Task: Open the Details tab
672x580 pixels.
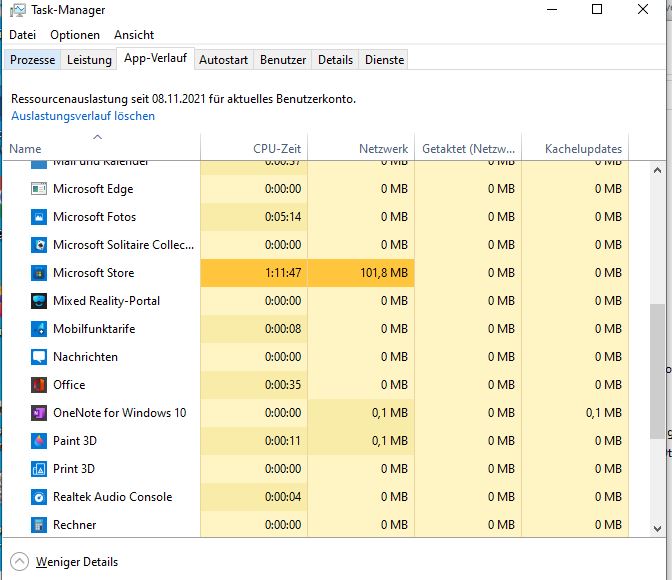Action: [x=335, y=60]
